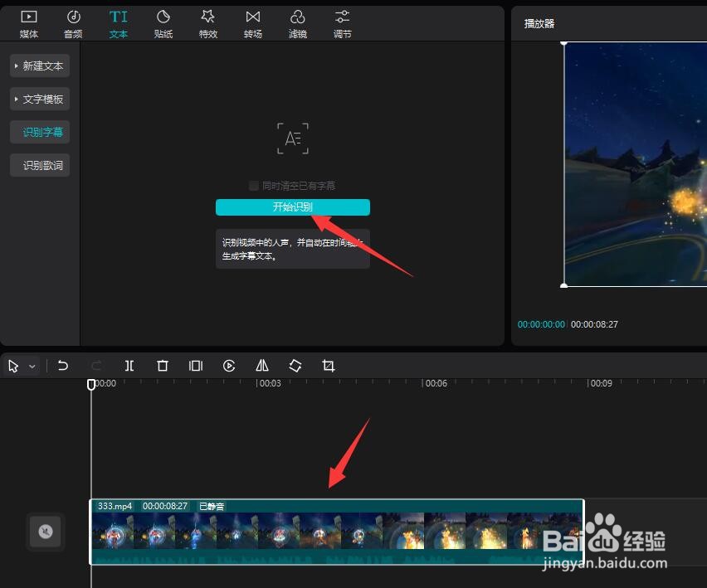The width and height of the screenshot is (707, 588).
Task: Select the 文本 text tab
Action: [118, 24]
